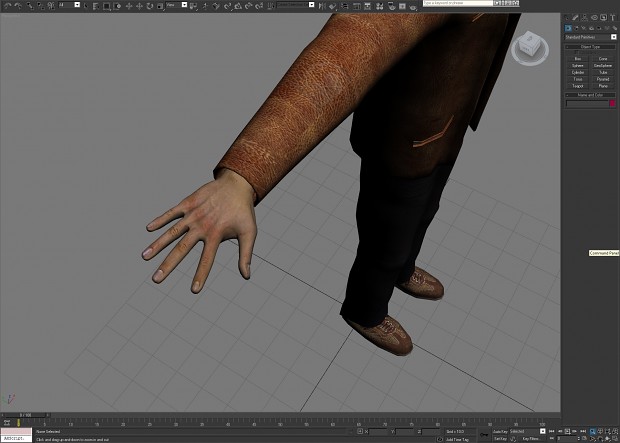Toggle Key Mode in playback controls
620x443 pixels.
click(552, 439)
